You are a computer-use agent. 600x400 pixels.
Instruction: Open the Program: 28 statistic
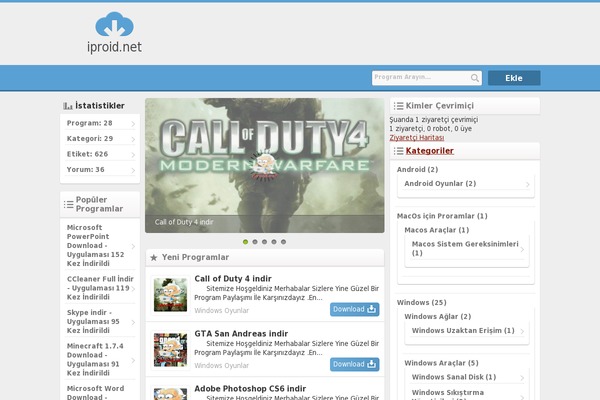click(90, 123)
